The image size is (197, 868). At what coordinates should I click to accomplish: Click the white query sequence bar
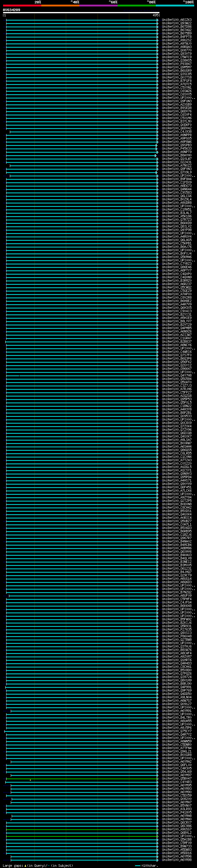[x=81, y=13]
